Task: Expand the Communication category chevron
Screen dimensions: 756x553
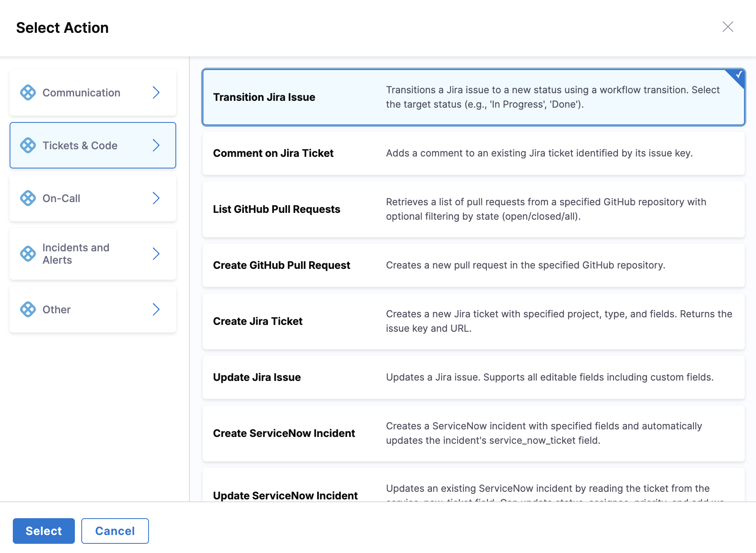Action: [x=156, y=92]
